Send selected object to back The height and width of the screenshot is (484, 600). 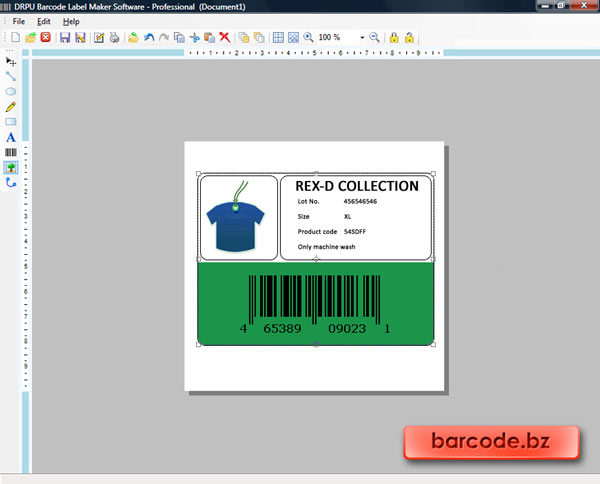click(x=259, y=37)
